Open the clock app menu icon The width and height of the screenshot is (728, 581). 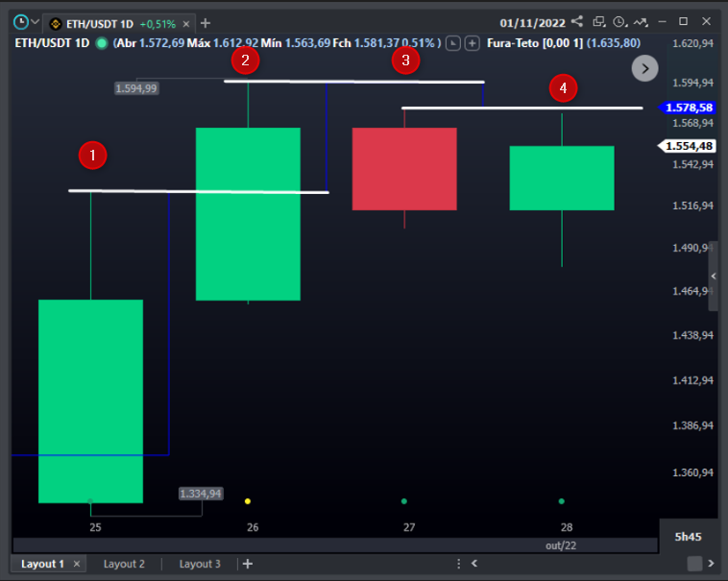20,21
